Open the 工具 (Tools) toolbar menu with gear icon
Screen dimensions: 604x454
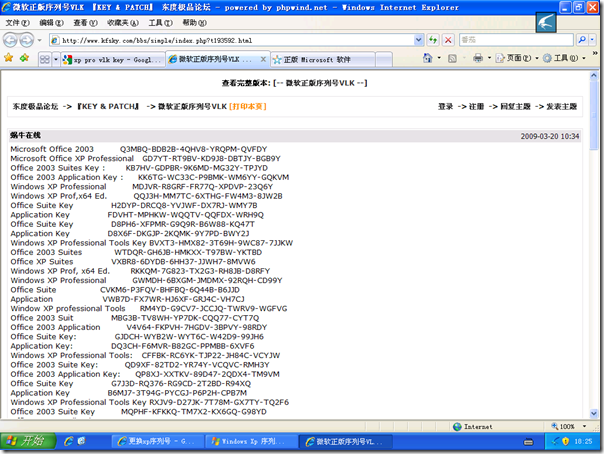click(x=564, y=58)
